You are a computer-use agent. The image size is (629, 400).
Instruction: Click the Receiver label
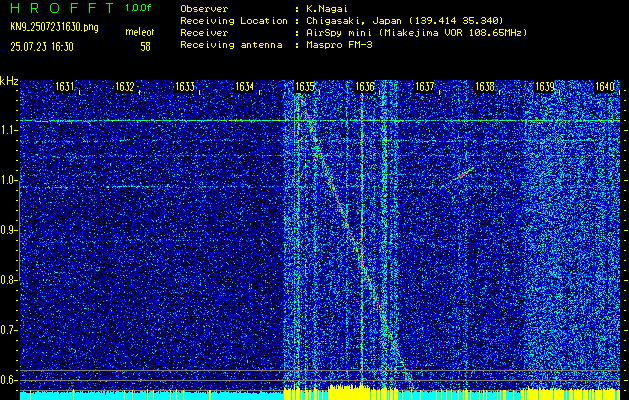pos(204,33)
